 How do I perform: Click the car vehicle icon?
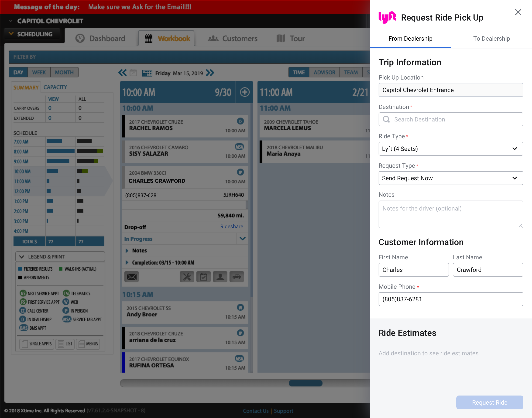[237, 277]
